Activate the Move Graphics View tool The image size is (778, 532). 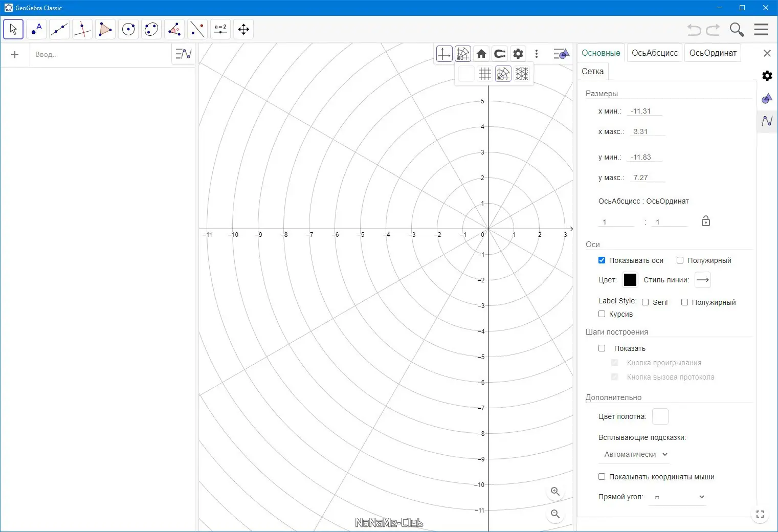click(x=243, y=29)
